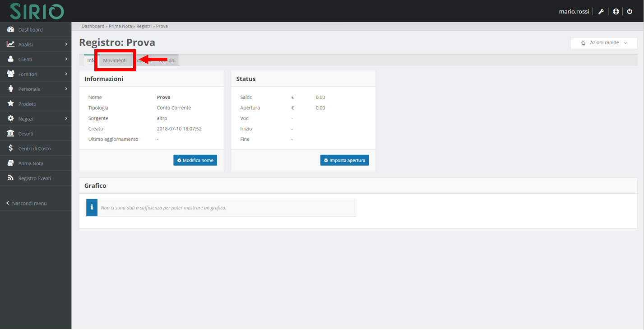Click the Cespiti bank building icon
Screen dimensions: 644x330
[x=10, y=134]
